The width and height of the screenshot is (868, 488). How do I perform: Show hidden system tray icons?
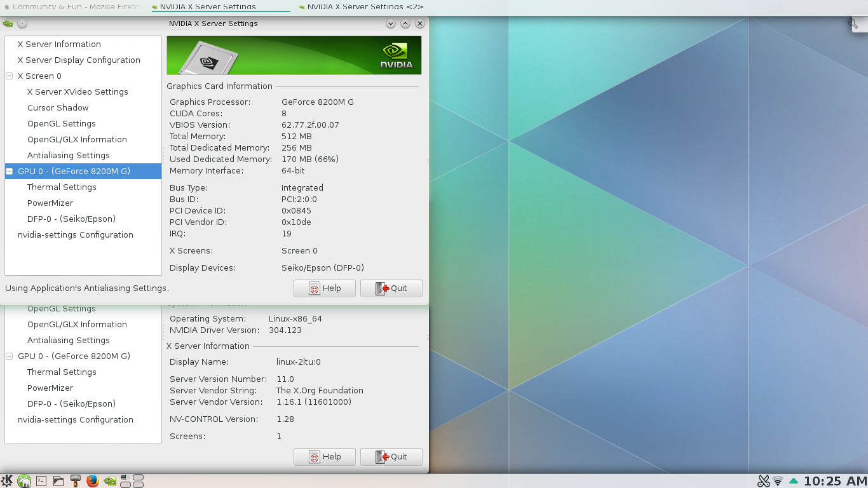point(794,481)
